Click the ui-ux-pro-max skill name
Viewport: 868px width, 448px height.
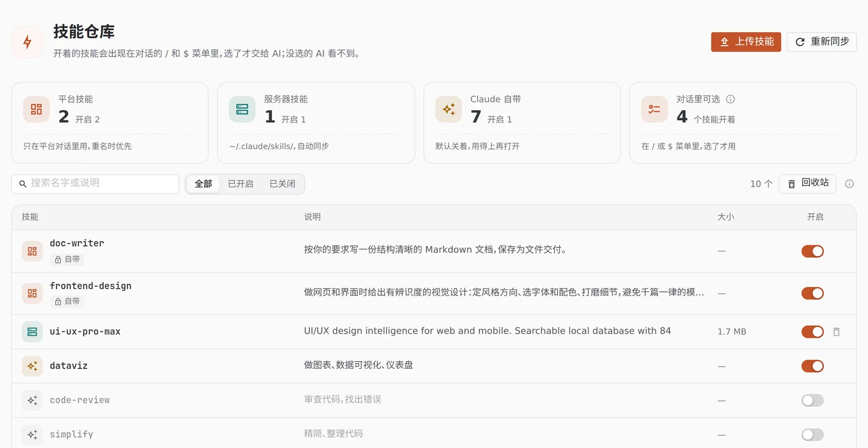coord(85,331)
